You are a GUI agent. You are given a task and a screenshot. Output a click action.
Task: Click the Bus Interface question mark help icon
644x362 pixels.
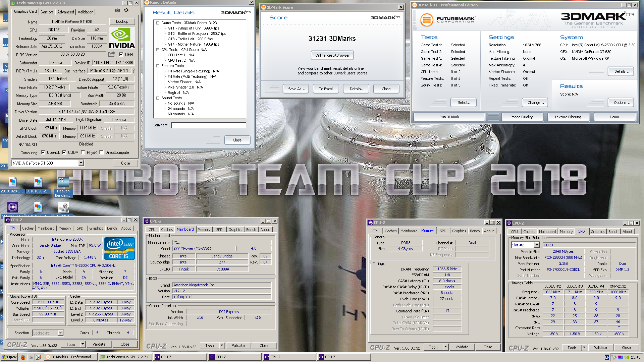(x=133, y=71)
